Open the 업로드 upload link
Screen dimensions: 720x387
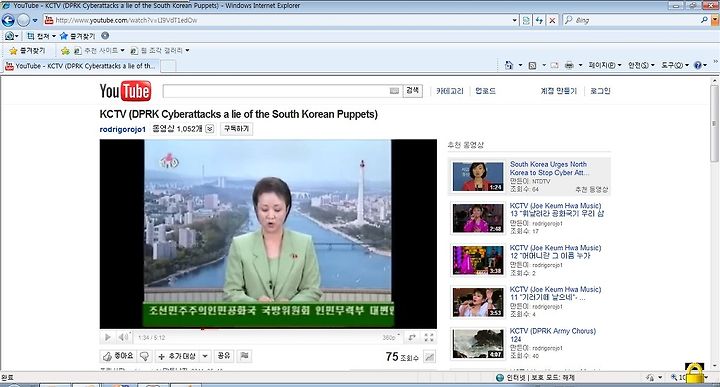click(x=485, y=91)
